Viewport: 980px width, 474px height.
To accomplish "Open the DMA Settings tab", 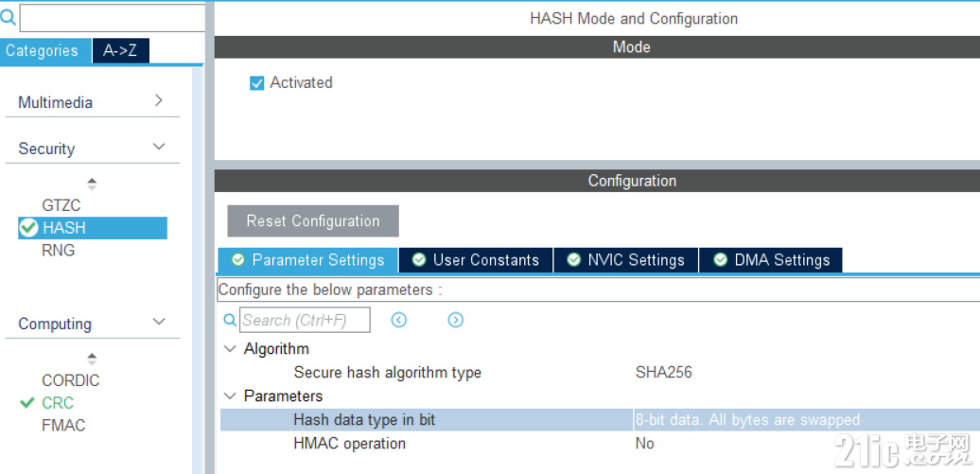I will click(x=771, y=260).
